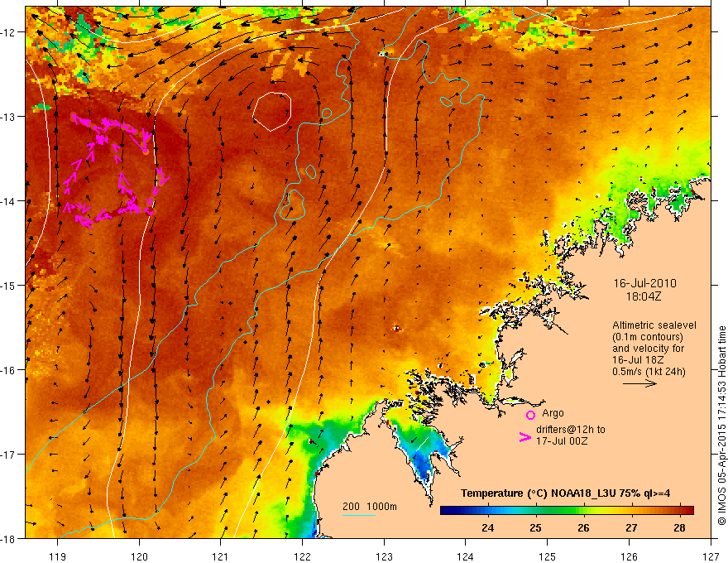The image size is (728, 563).
Task: Click the '16-Jul 18Z' caption line
Action: (638, 360)
